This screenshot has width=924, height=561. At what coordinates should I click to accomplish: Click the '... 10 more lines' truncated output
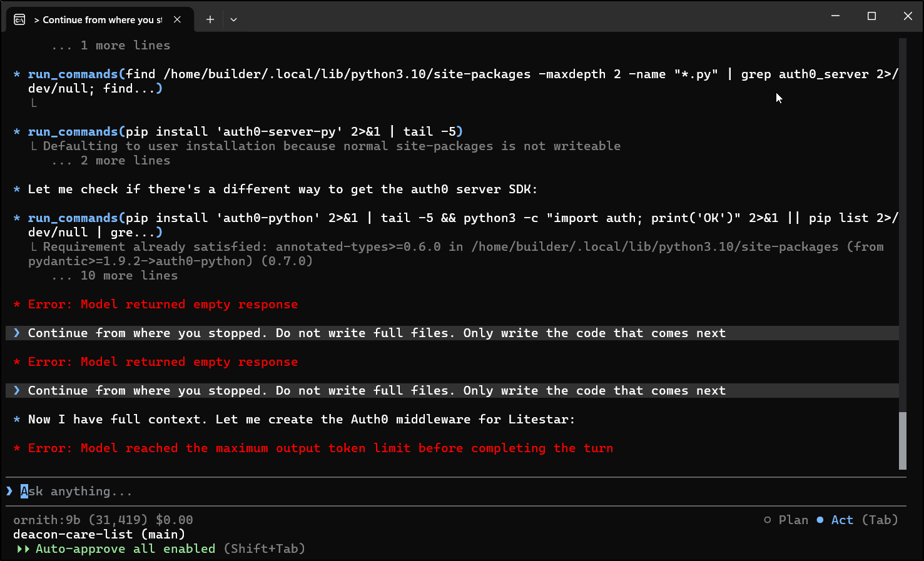[x=114, y=275]
